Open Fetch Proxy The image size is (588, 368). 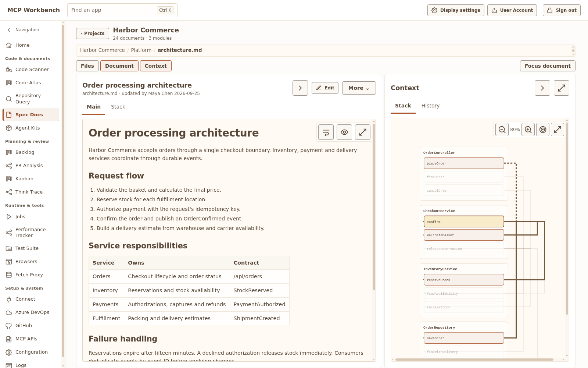pyautogui.click(x=31, y=275)
